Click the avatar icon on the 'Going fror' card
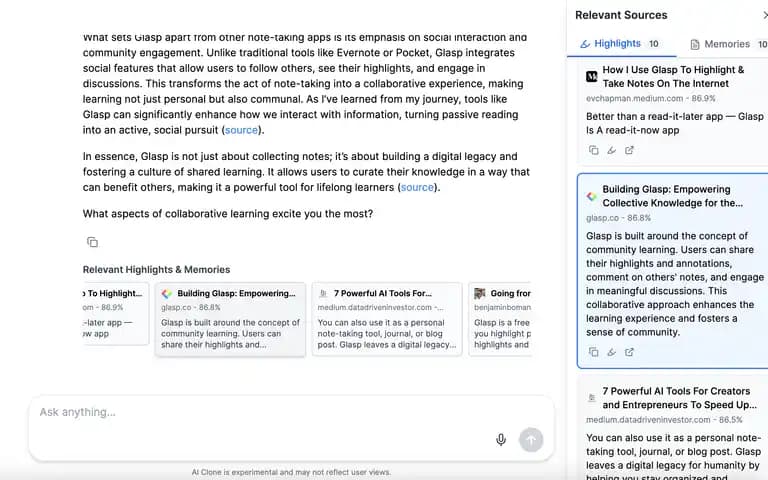Screen dimensions: 768x480 [480, 293]
